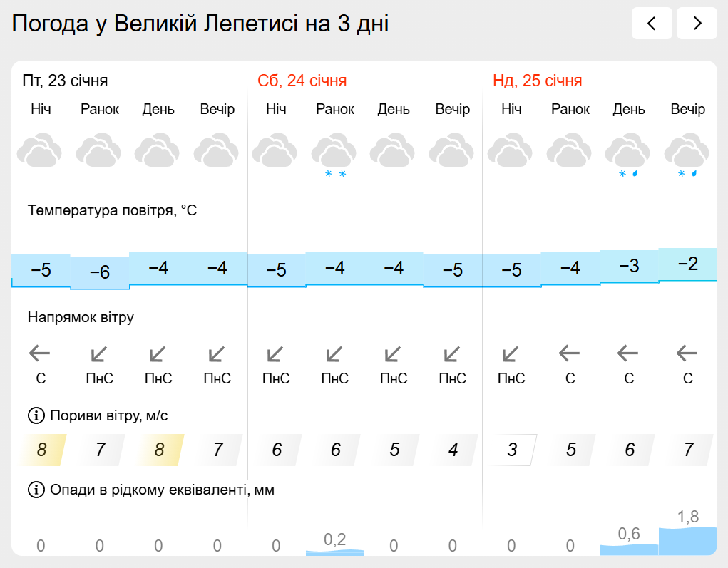Click info icon beside Опади в рідкому еквіваленті
Screen dimensions: 728x568
pyautogui.click(x=35, y=490)
